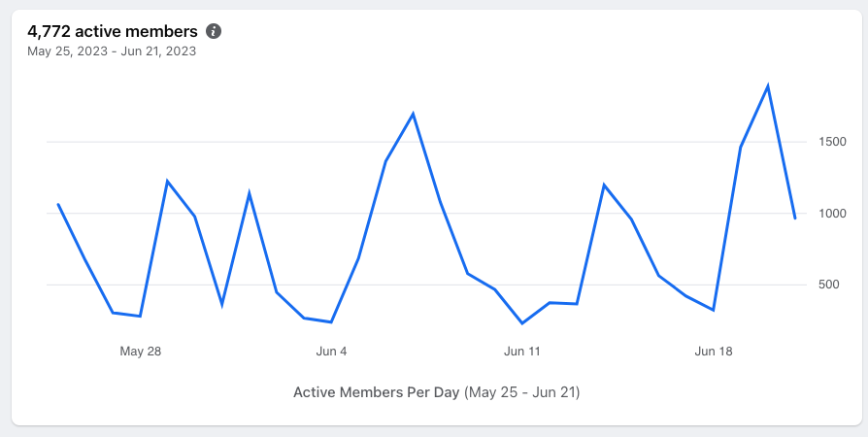Image resolution: width=868 pixels, height=437 pixels.
Task: Click the 1500 y-axis label
Action: point(834,142)
